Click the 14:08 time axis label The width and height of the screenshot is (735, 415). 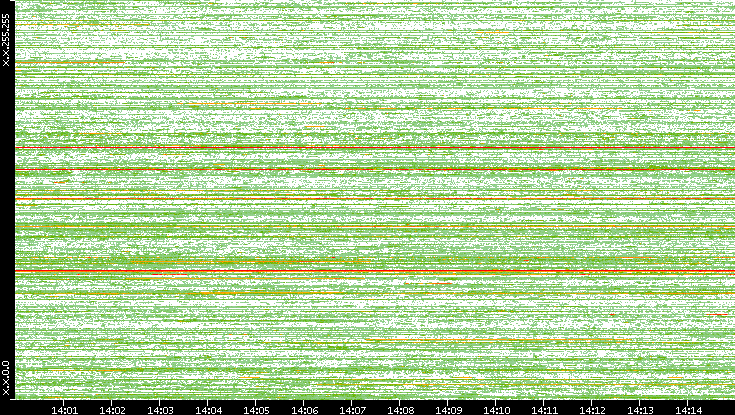pos(400,411)
